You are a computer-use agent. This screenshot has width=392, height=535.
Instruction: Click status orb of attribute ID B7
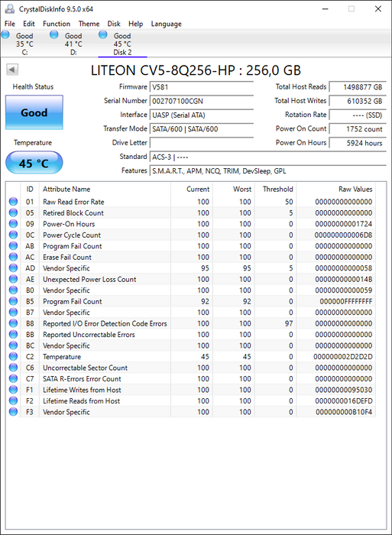pyautogui.click(x=13, y=312)
